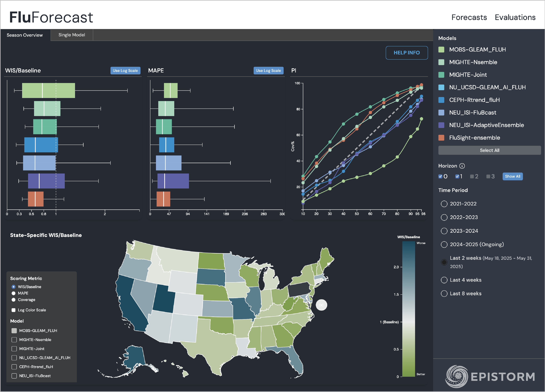Toggle CEPH-Rtrend_fluH model color swatch

click(441, 100)
